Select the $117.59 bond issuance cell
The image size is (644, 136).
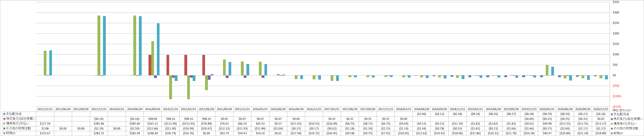click(45, 124)
